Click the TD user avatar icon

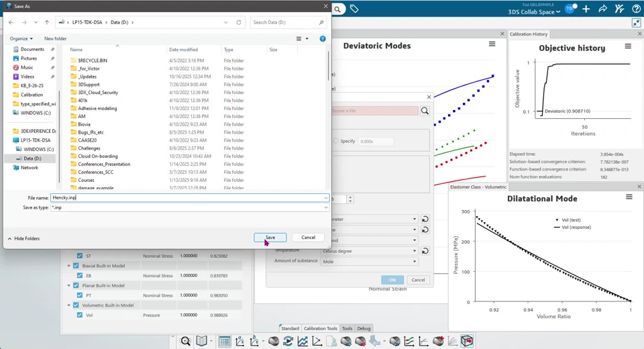click(570, 8)
